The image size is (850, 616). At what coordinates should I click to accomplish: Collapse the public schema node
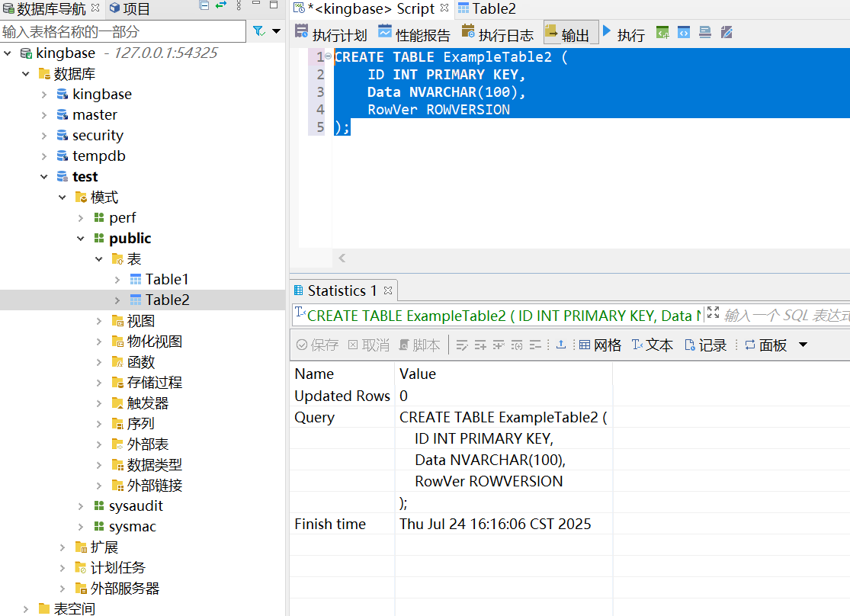point(81,239)
